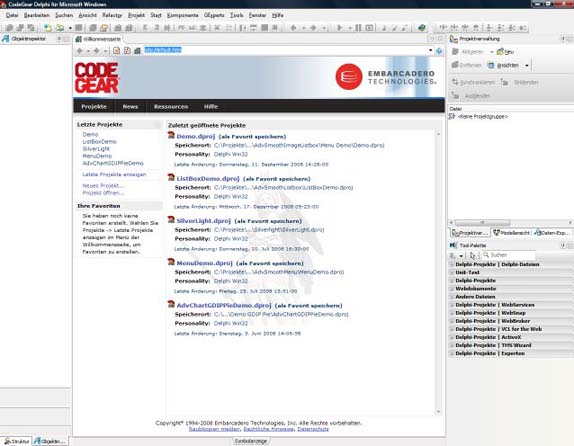Click the home page icon in browser bar
Viewport: 574px width, 446px height.
[137, 51]
